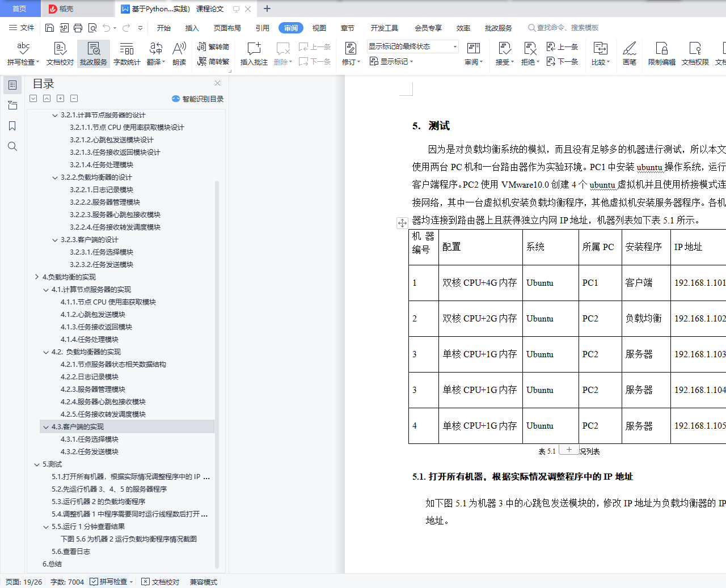Switch to the 开始 ribbon tab
The height and width of the screenshot is (588, 726).
pos(164,28)
